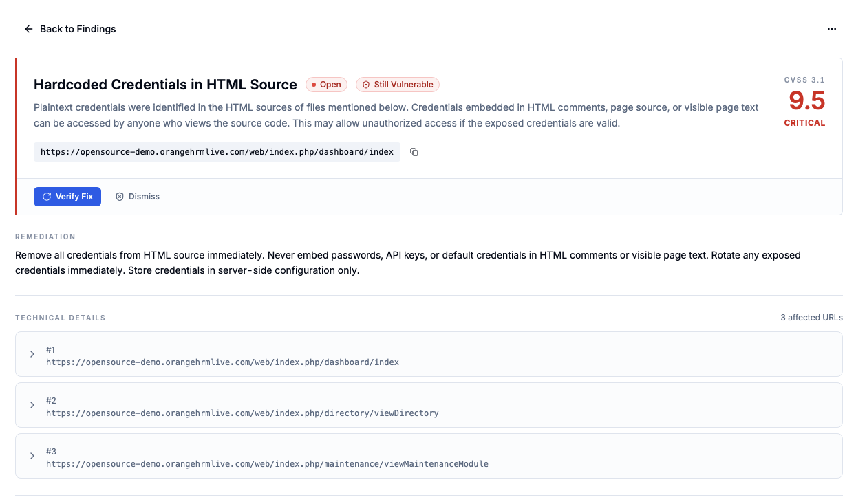Screen dimensions: 856x504
Task: Click the 9.5 CVSS score
Action: click(806, 101)
